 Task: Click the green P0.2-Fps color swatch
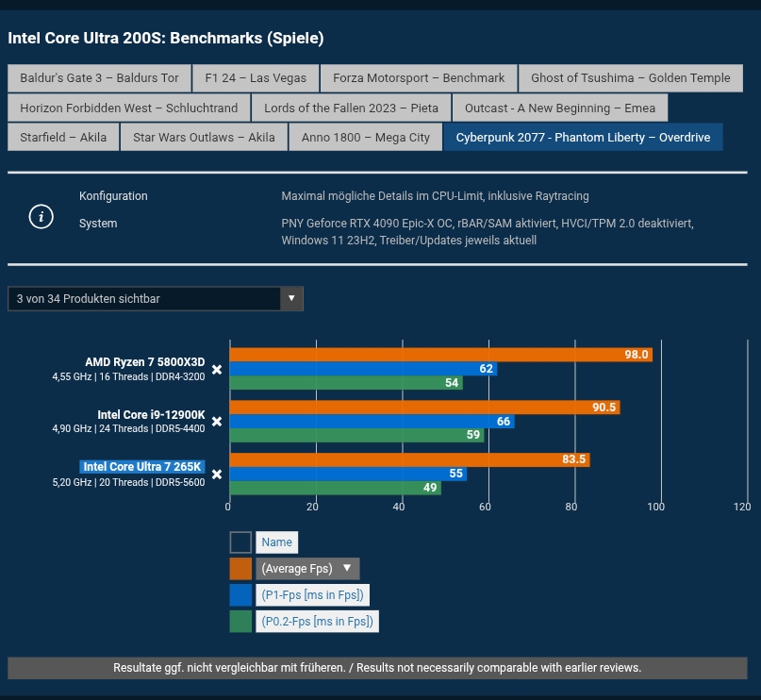click(x=240, y=622)
